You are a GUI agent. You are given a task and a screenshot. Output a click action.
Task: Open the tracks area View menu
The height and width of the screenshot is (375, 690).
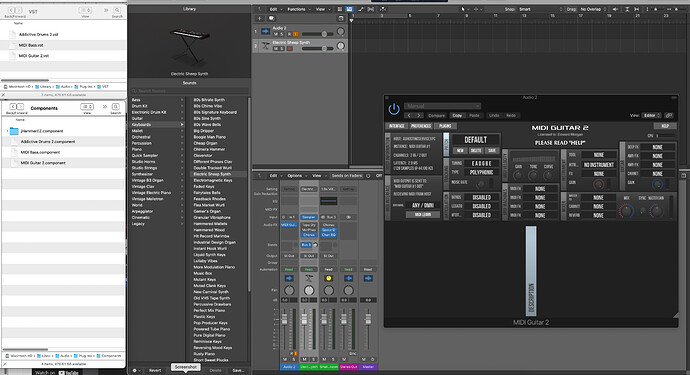(322, 9)
